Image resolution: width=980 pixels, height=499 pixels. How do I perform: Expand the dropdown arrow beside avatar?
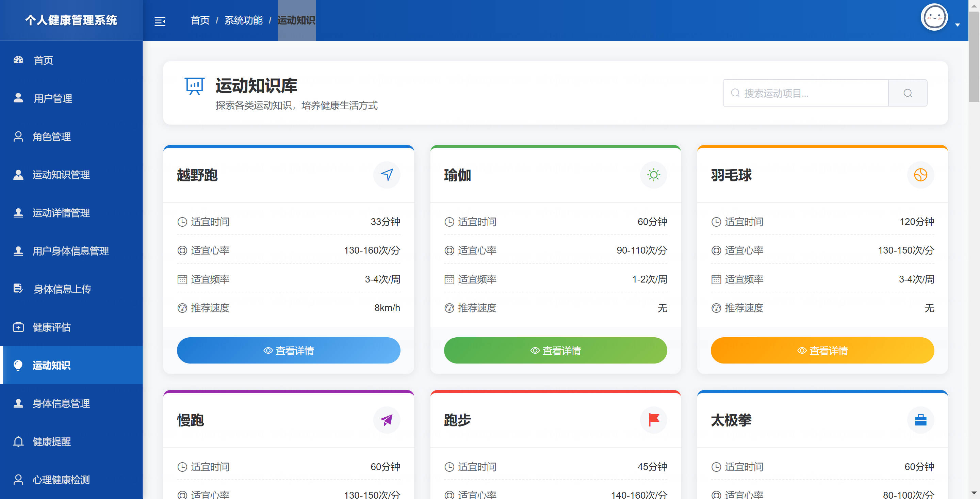[958, 25]
